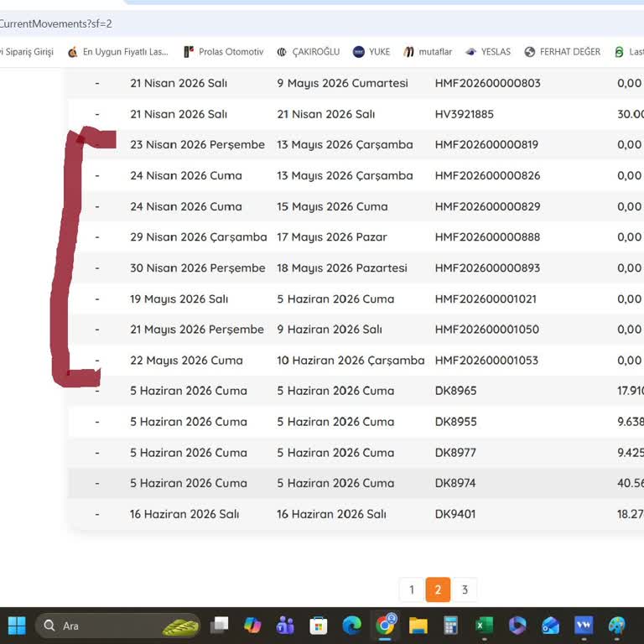Open Microsoft Teams from the taskbar
Image resolution: width=644 pixels, height=644 pixels.
pyautogui.click(x=285, y=626)
